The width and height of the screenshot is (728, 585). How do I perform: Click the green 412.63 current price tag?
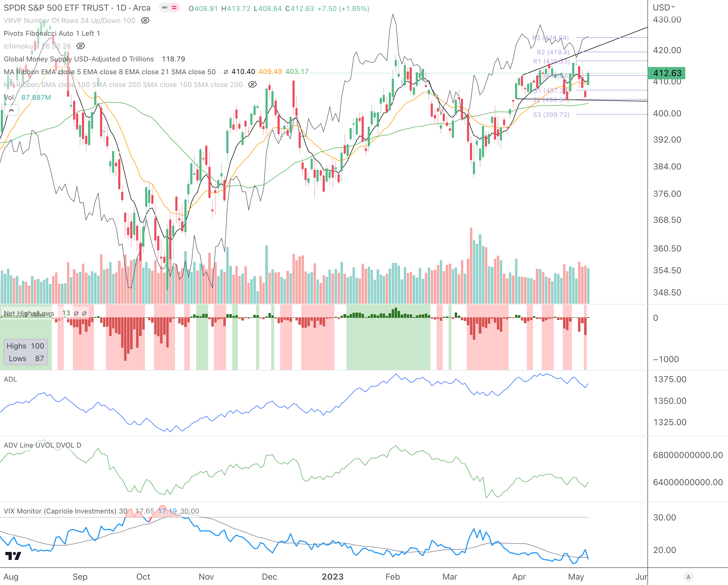(x=666, y=73)
